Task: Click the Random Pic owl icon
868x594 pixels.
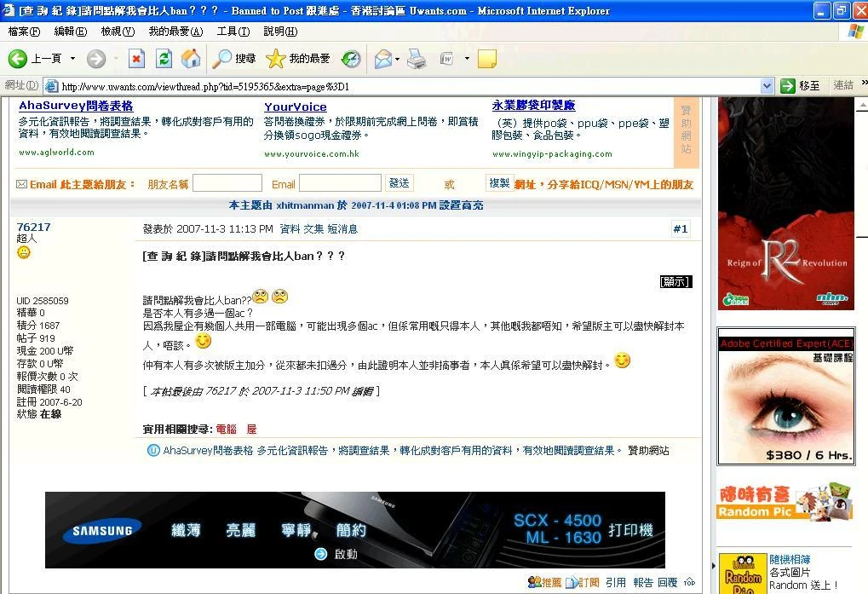Action: (742, 574)
